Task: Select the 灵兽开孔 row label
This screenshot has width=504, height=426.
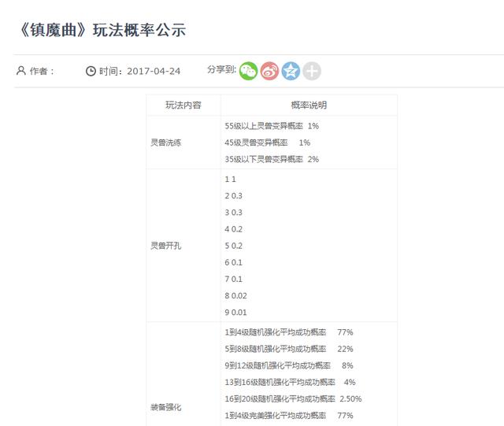Action: tap(165, 246)
